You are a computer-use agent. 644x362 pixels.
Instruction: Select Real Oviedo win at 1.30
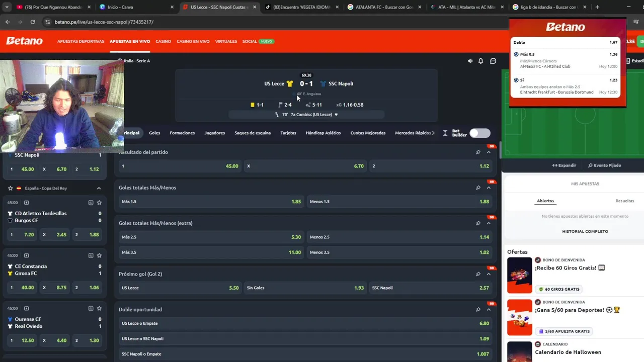(88, 340)
